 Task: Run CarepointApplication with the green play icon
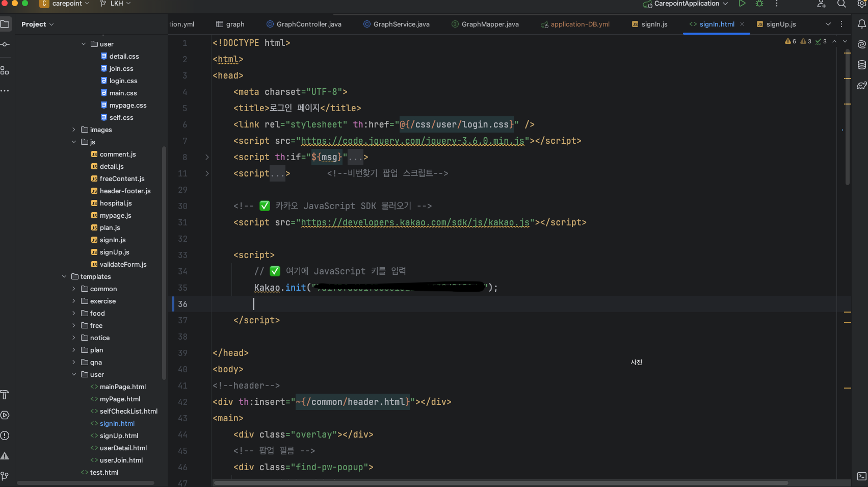tap(742, 4)
